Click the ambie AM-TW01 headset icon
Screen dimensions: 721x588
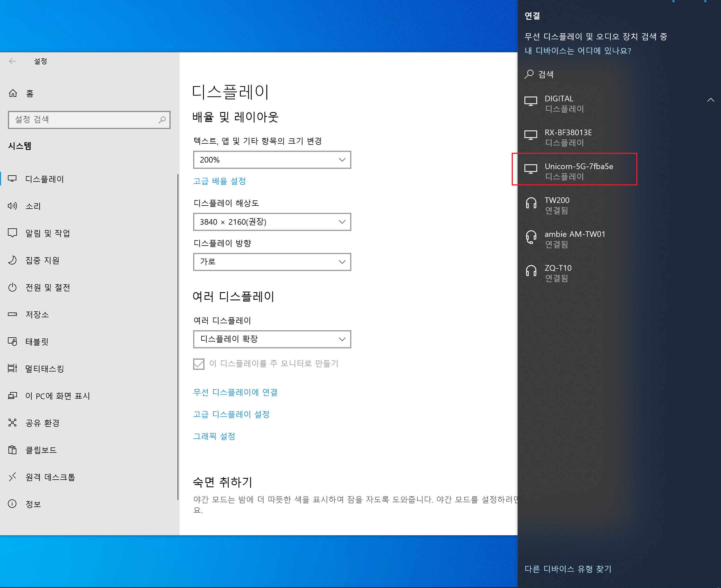click(x=531, y=237)
